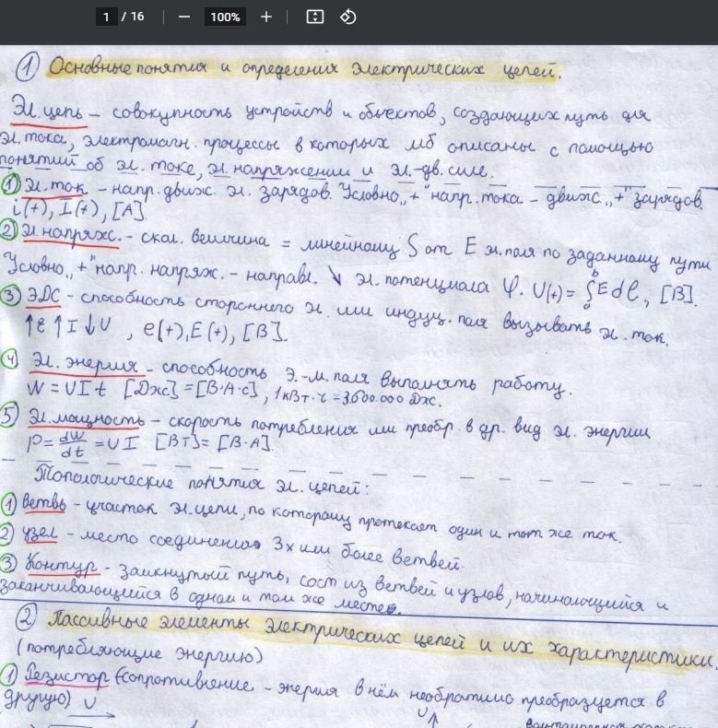718x728 pixels.
Task: Click the zoom in plus icon
Action: tap(266, 18)
